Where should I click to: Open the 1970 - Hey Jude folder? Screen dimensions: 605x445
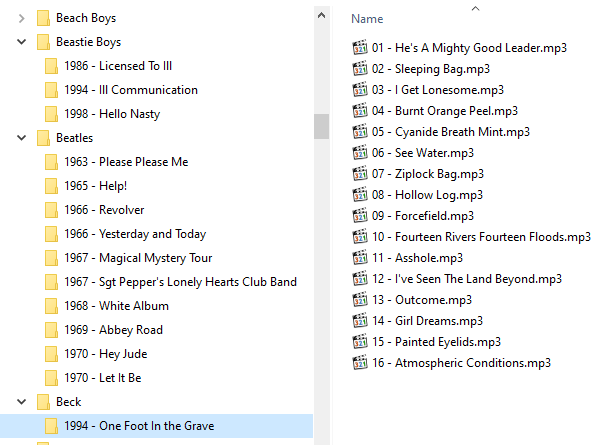click(x=106, y=354)
